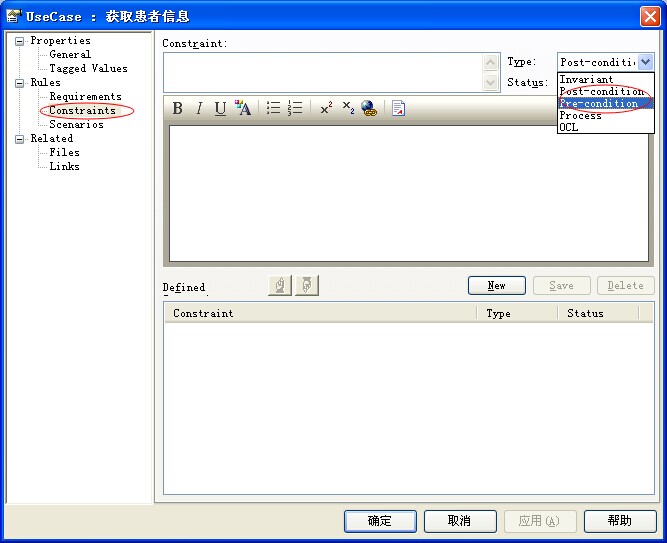Open Links under Related
Viewport: 667px width, 543px height.
65,166
